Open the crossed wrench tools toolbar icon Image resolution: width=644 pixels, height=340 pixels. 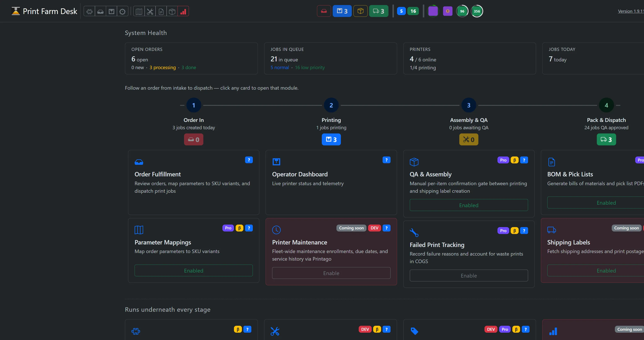pyautogui.click(x=150, y=11)
